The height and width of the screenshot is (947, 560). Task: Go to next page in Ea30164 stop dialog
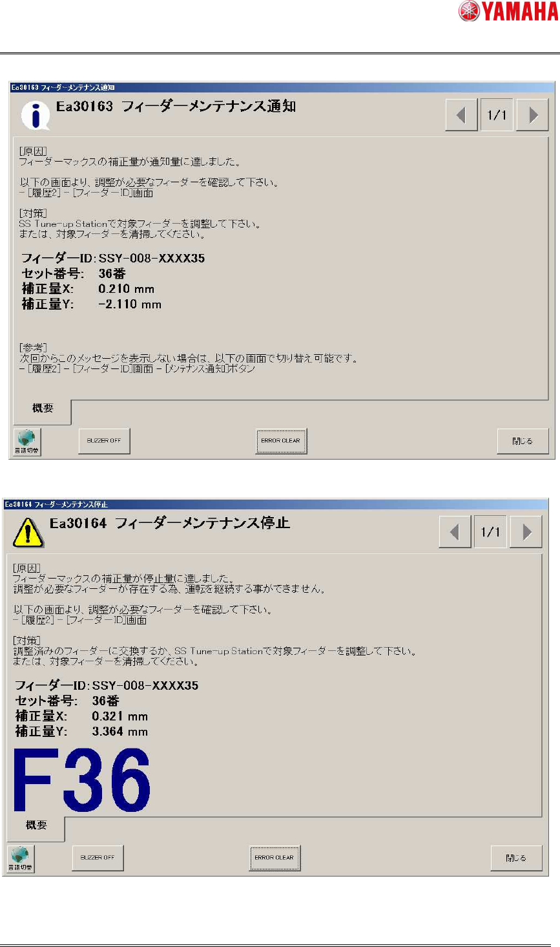[x=526, y=532]
